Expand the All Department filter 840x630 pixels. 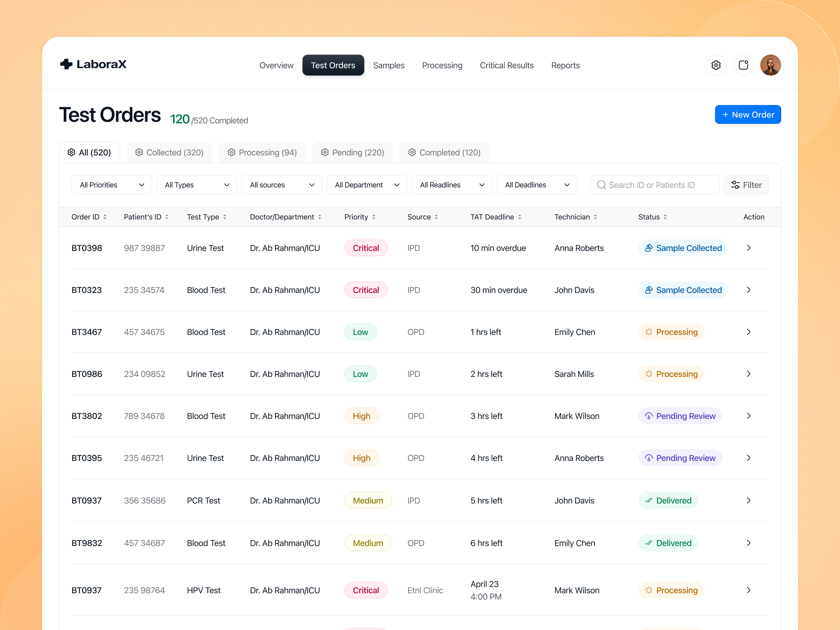[x=366, y=185]
